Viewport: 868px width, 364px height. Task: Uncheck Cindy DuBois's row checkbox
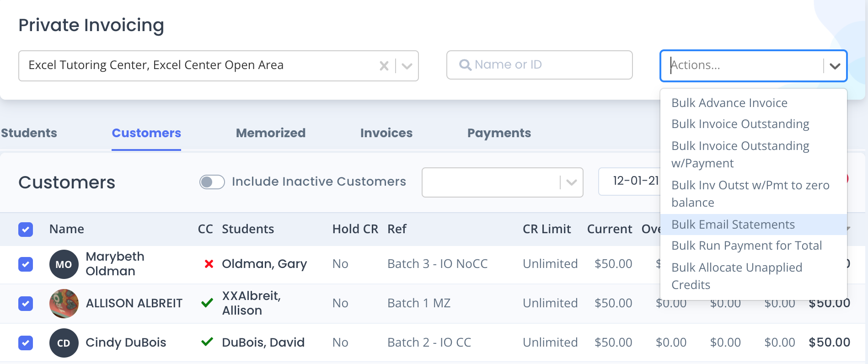26,343
